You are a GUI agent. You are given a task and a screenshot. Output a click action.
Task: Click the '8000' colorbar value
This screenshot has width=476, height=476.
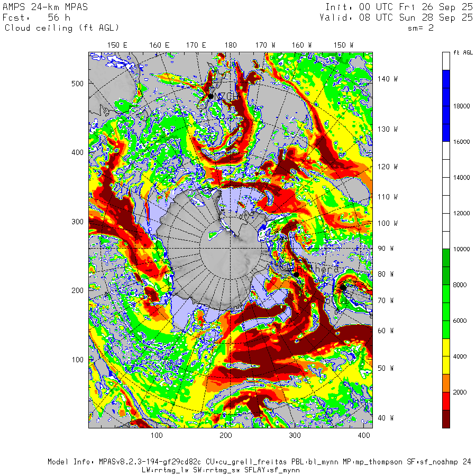tap(460, 285)
